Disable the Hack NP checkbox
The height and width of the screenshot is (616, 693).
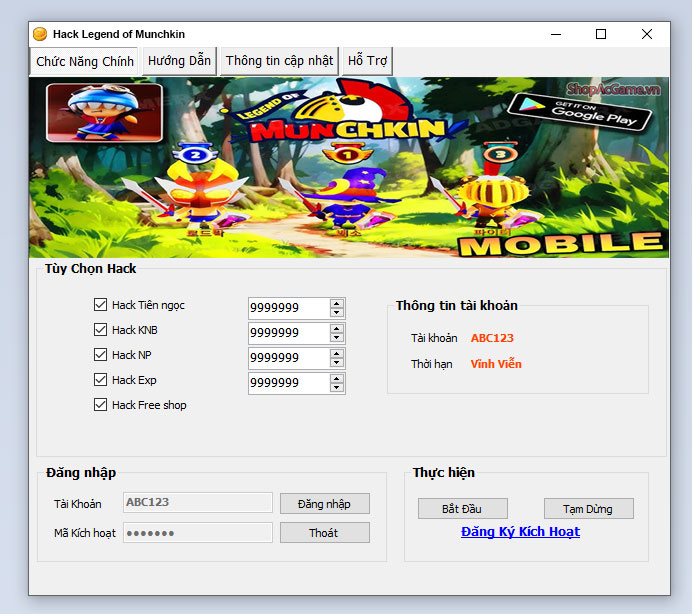100,354
